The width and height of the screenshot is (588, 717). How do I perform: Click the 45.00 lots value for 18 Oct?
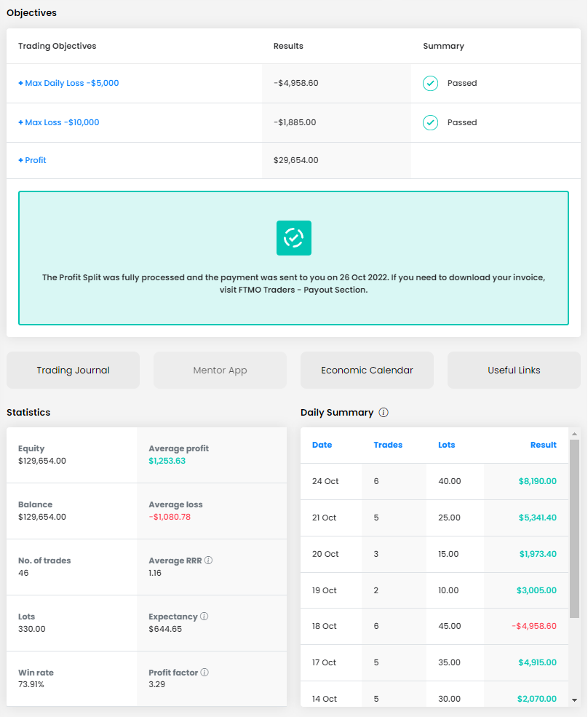[x=450, y=626]
